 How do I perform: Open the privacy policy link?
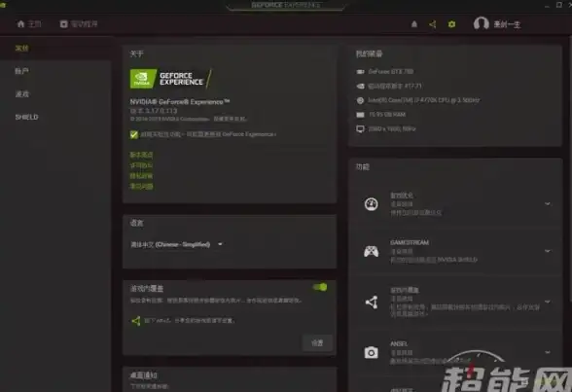pos(142,176)
